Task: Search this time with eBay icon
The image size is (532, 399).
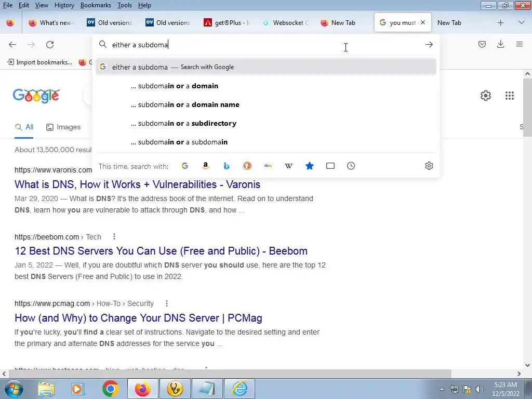Action: click(x=268, y=166)
